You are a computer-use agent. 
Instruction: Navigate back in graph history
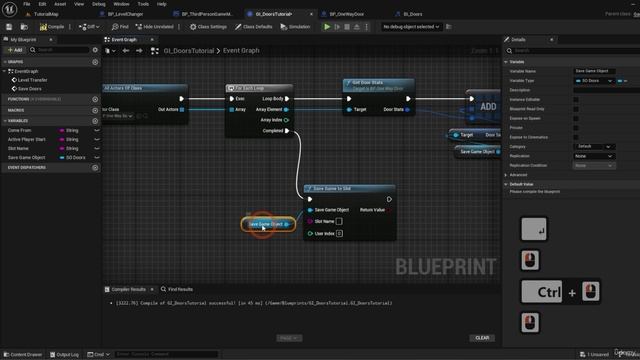[126, 51]
